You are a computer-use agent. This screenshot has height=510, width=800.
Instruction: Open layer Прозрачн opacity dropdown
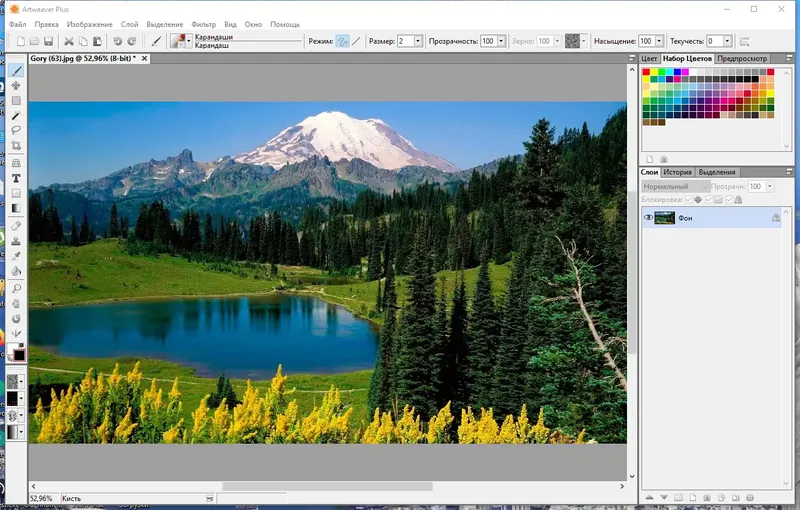(769, 186)
